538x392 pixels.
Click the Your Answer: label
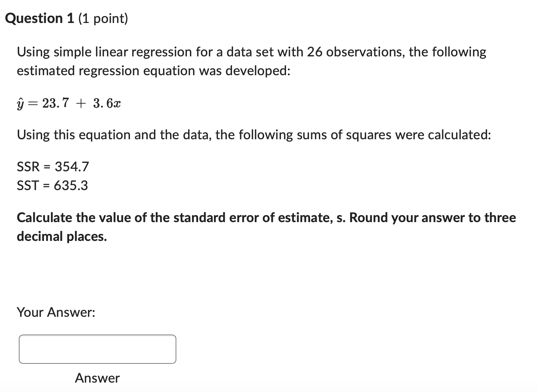[56, 312]
